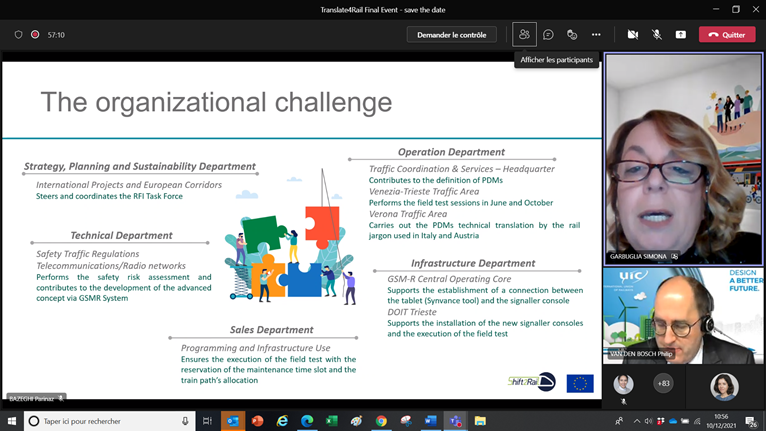Expand the +83 additional participants list
The image size is (766, 431).
[x=663, y=383]
